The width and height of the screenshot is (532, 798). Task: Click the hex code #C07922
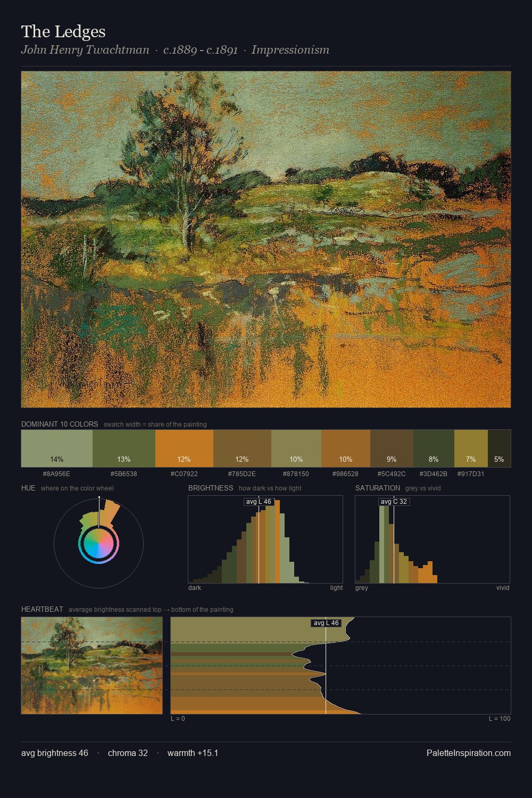point(184,474)
